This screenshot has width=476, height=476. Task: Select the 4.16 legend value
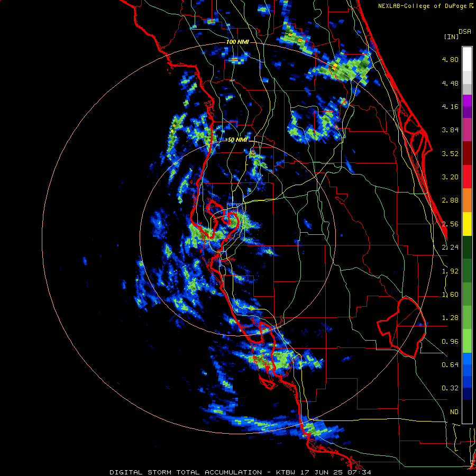pos(450,106)
